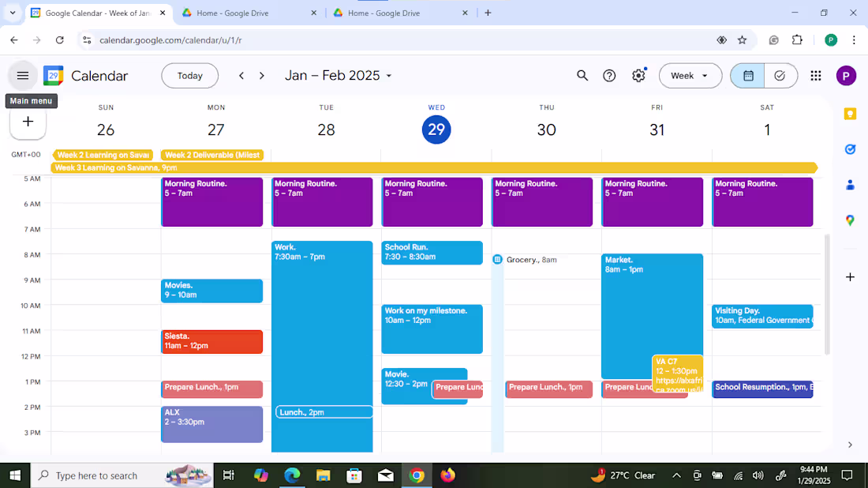Open the Week view dropdown

point(690,75)
